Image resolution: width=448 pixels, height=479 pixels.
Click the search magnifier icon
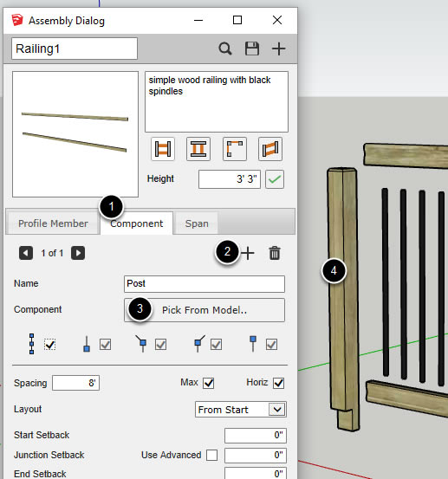[225, 49]
